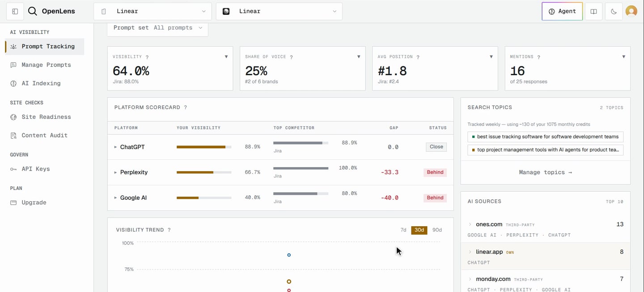Open the Manage topics link
The height and width of the screenshot is (292, 644).
pos(545,172)
